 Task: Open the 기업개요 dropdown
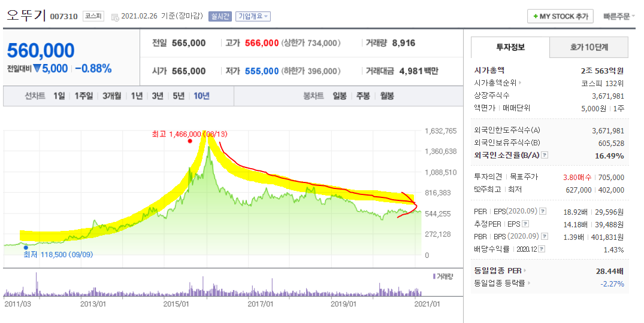253,16
